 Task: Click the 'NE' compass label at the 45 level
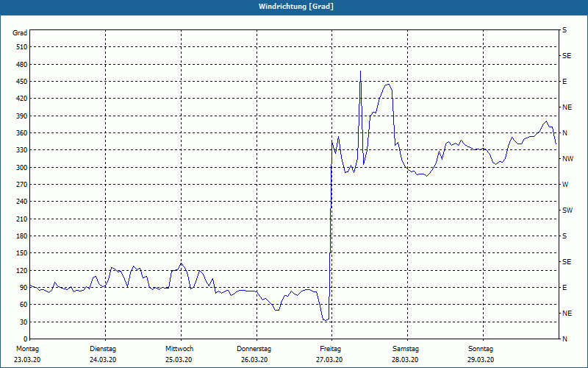pos(567,314)
